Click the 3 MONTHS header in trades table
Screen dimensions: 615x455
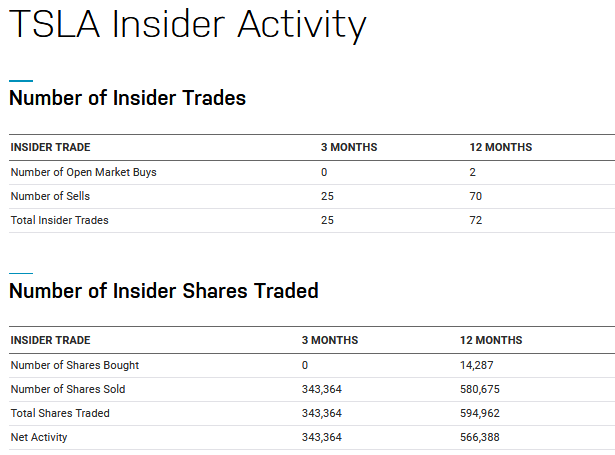tap(349, 147)
